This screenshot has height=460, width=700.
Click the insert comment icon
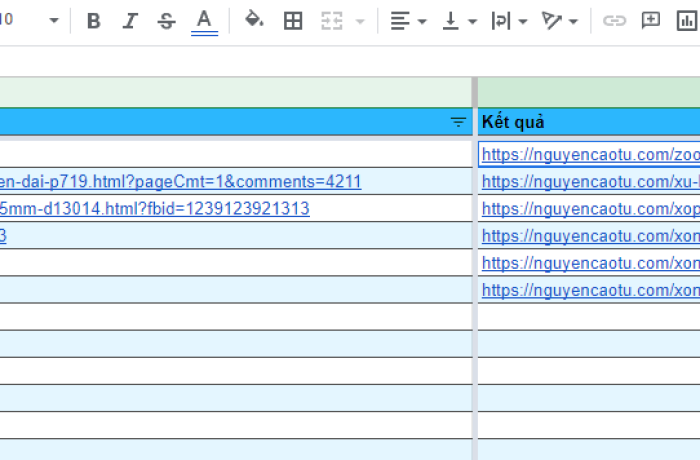[651, 21]
